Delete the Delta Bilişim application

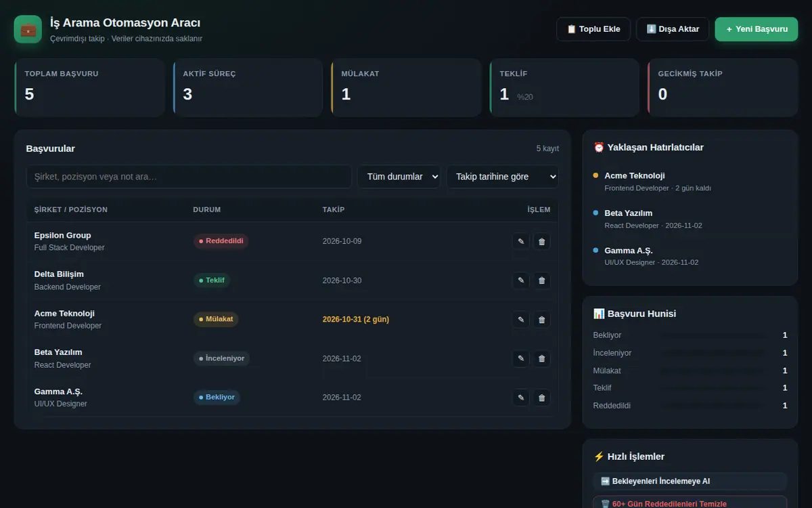[542, 280]
